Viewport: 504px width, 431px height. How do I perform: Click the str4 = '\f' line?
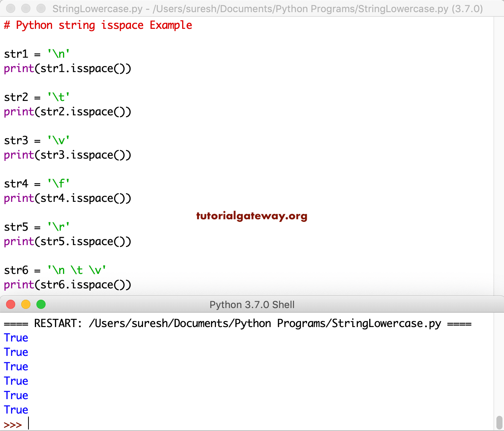coord(36,183)
